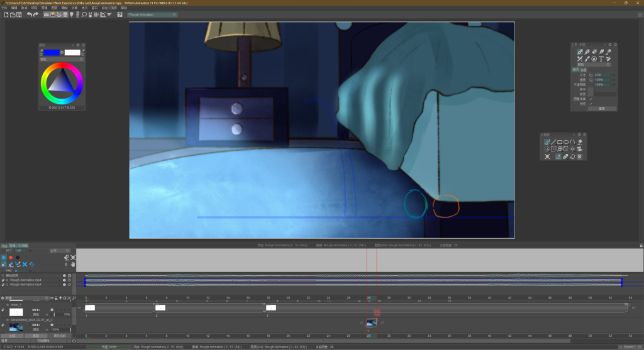Choose the ellipse shape in main panel
The width and height of the screenshot is (644, 350).
(567, 142)
